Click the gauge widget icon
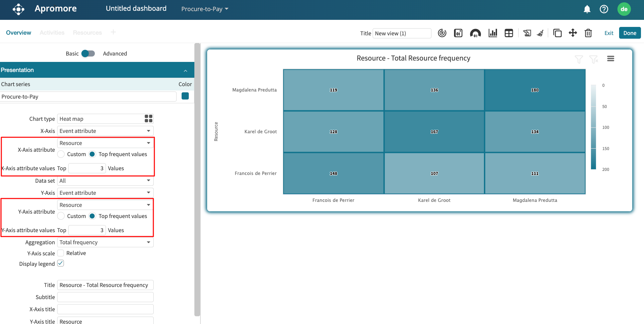 click(475, 33)
